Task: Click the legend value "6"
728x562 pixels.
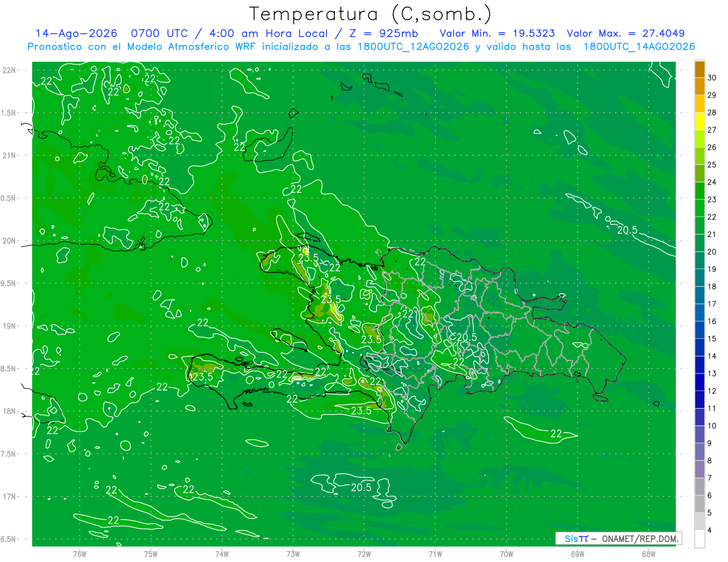Action: click(x=710, y=495)
